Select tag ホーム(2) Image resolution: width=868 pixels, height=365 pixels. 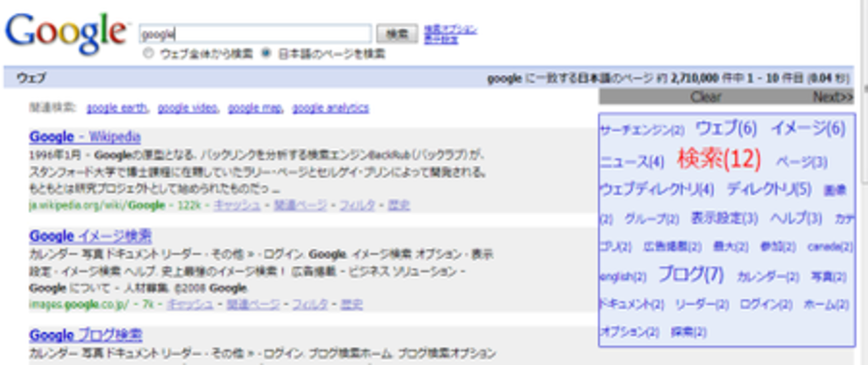[x=826, y=304]
